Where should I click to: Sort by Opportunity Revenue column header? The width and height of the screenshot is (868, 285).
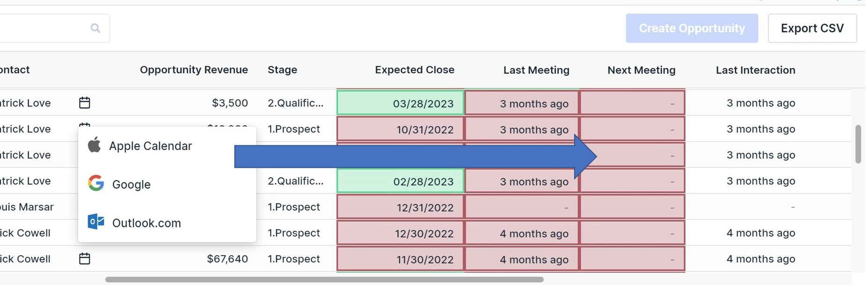pyautogui.click(x=194, y=70)
